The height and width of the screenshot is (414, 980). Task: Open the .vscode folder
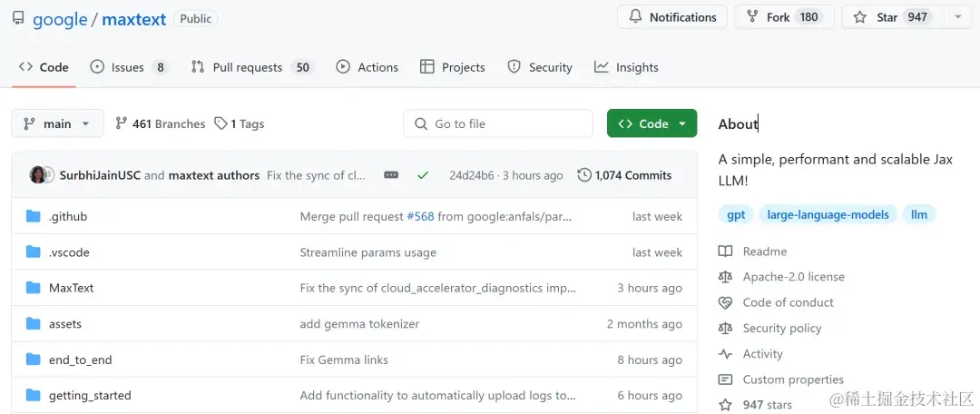[x=69, y=252]
